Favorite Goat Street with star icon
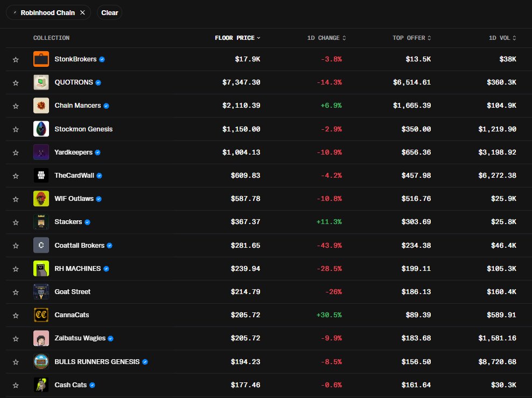The height and width of the screenshot is (398, 532). click(16, 292)
